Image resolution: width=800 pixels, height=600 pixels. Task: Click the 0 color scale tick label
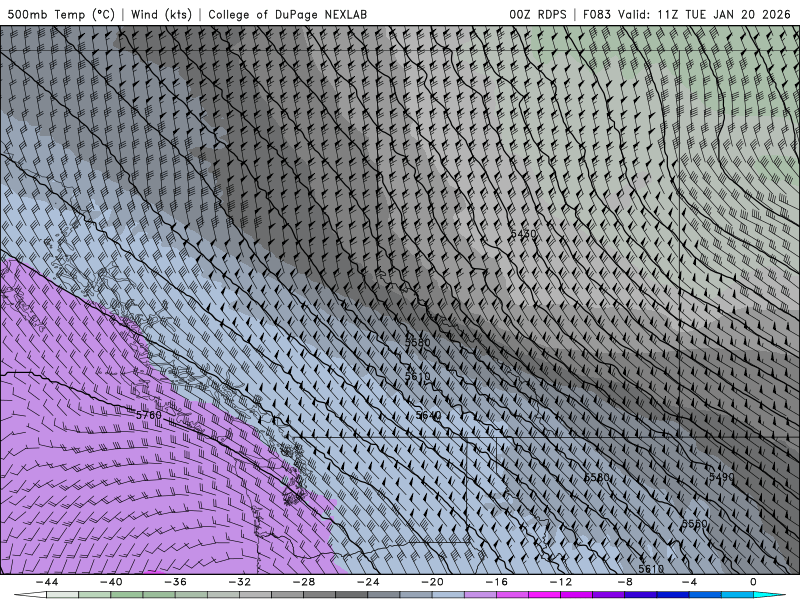[754, 582]
